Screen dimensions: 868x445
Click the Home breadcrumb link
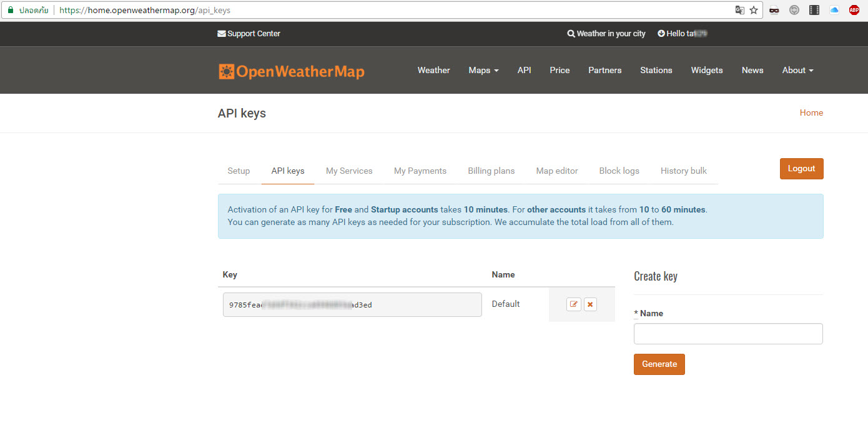point(811,113)
